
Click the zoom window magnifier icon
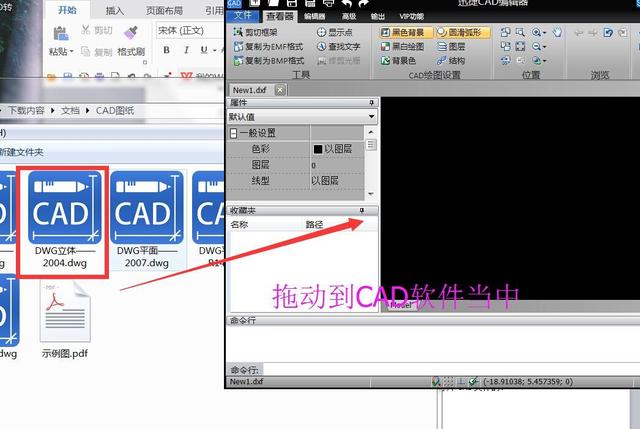click(x=520, y=32)
